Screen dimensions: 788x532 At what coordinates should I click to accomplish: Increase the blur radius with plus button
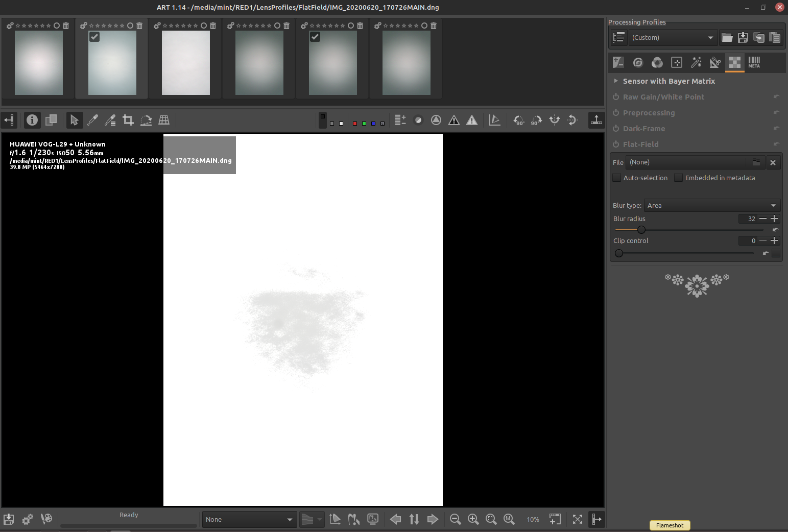pos(775,219)
